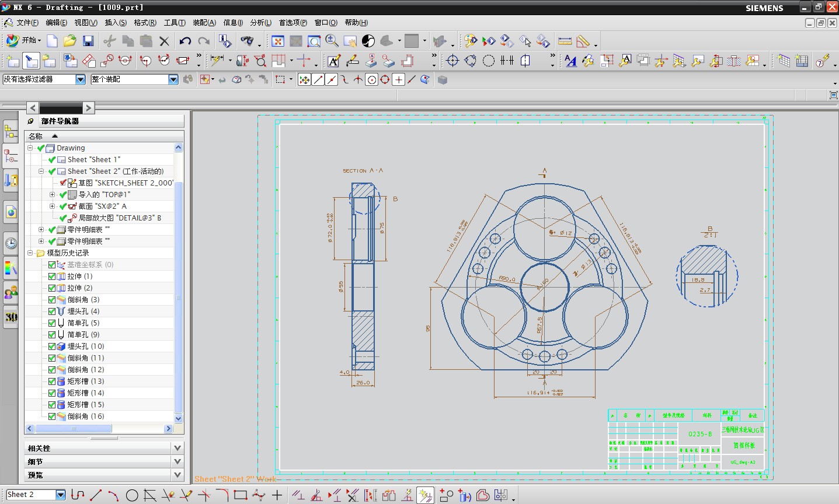The height and width of the screenshot is (504, 839).
Task: Select the Fit view icon
Action: coord(278,41)
